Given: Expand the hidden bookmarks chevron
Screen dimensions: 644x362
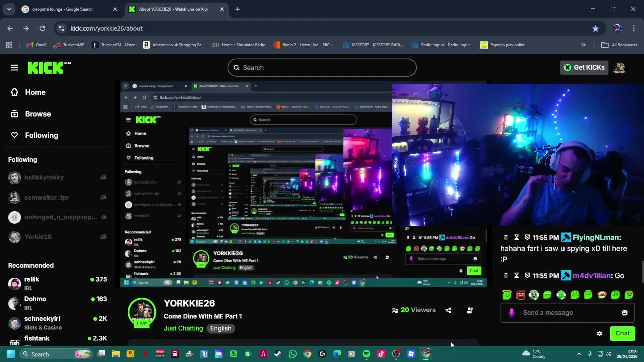Looking at the screenshot, I should coord(583,45).
